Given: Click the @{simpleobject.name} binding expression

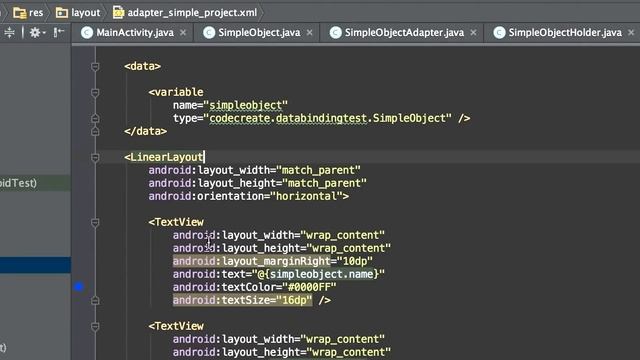Looking at the screenshot, I should point(318,274).
